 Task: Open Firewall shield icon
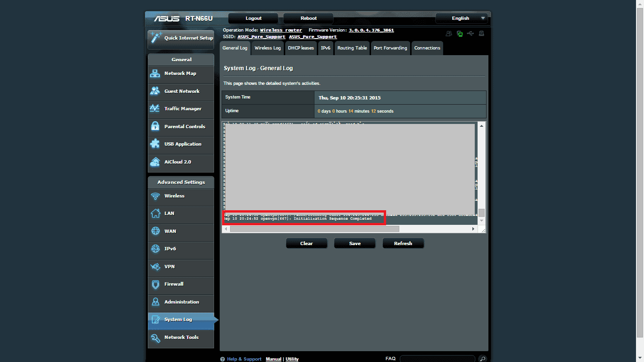point(155,284)
